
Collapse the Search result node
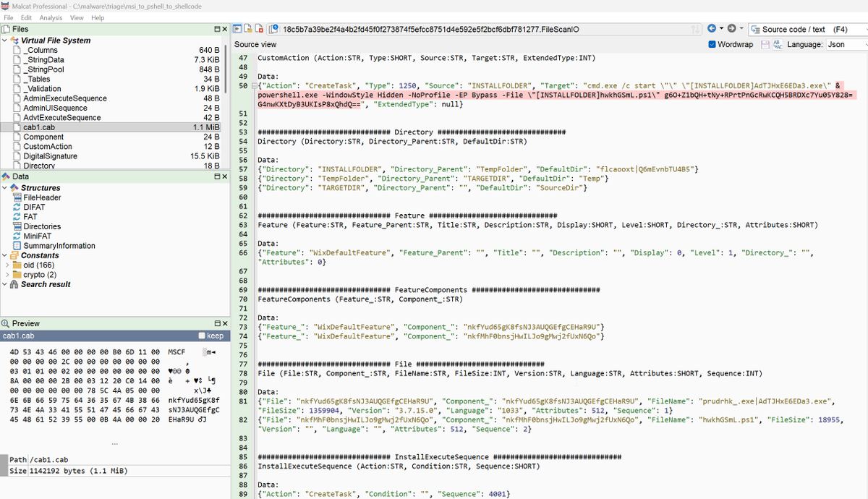coord(6,284)
